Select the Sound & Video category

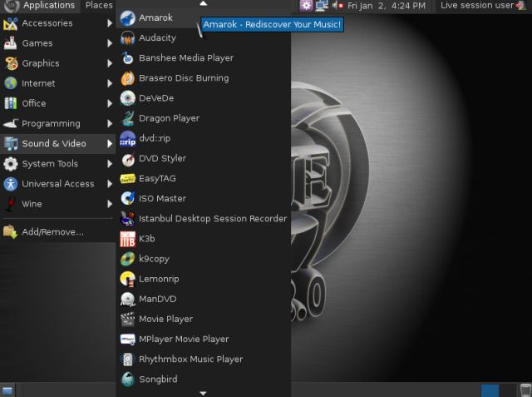[x=57, y=144]
